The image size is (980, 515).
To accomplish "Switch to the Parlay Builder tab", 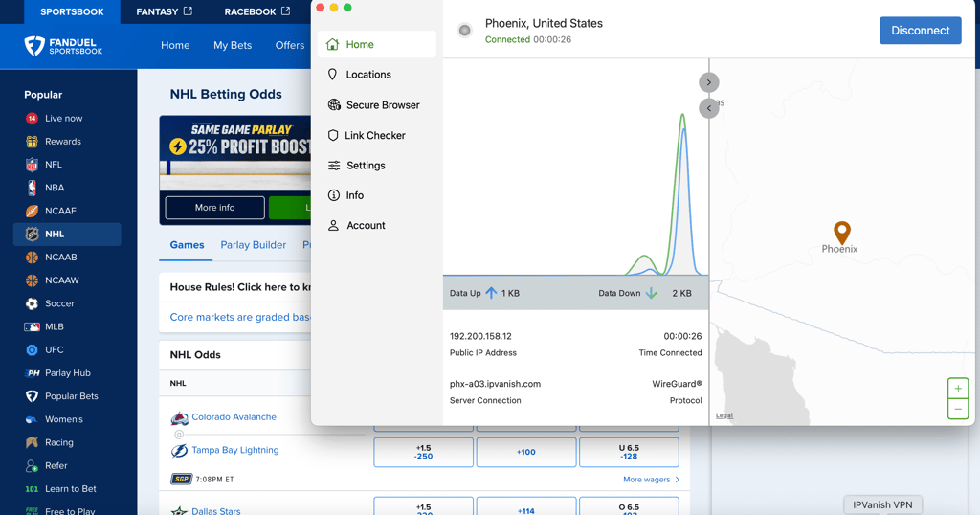I will [253, 245].
